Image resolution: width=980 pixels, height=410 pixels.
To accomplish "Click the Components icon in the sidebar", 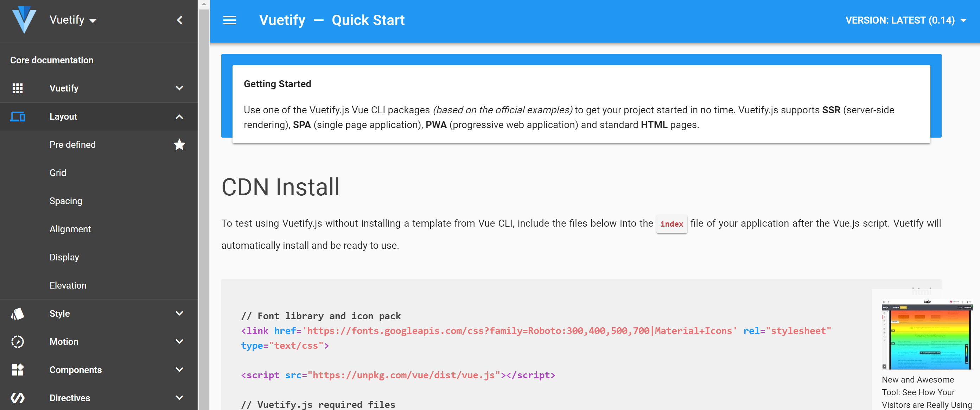I will [x=18, y=369].
